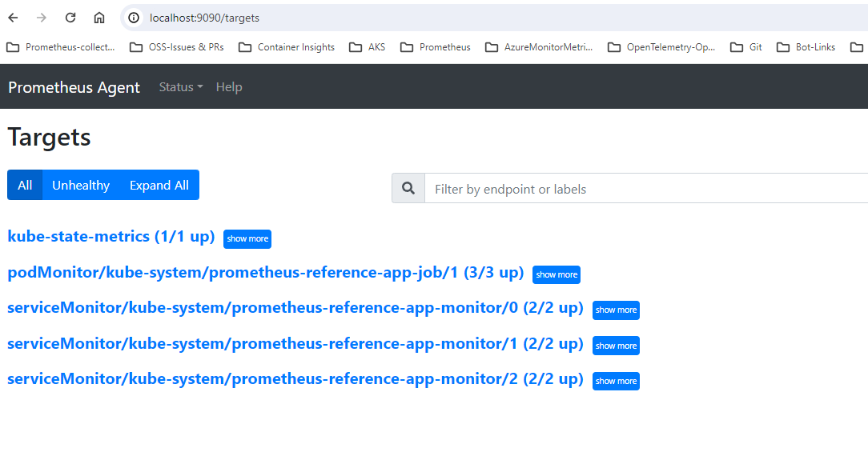Viewport: 868px width, 472px height.
Task: Show more for podMonitor prometheus-reference-app-job/1
Action: (x=557, y=274)
